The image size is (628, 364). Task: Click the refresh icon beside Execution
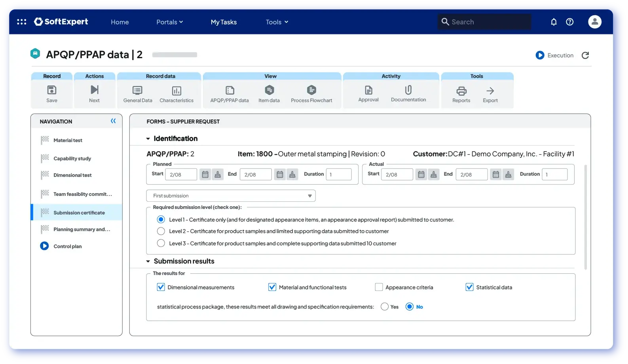pyautogui.click(x=585, y=55)
